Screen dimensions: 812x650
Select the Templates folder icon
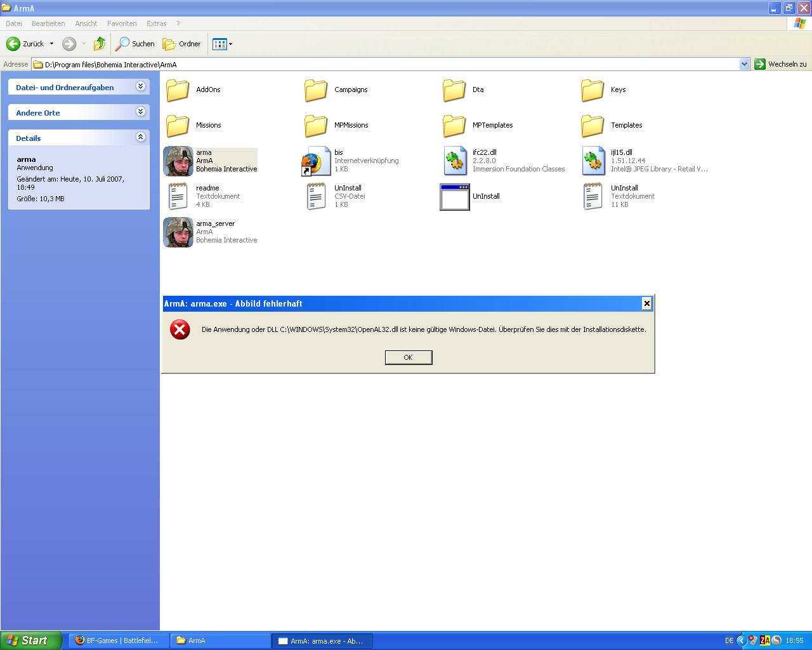point(593,126)
